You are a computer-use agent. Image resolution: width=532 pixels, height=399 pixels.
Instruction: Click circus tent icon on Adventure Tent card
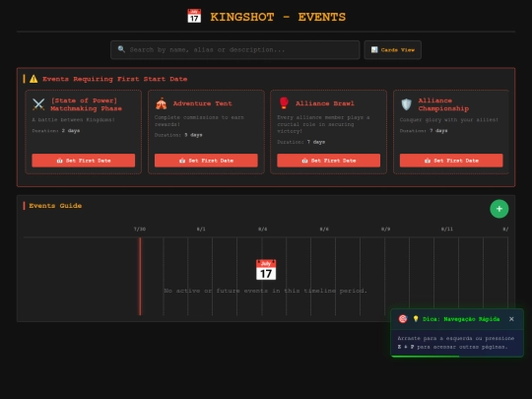(162, 103)
